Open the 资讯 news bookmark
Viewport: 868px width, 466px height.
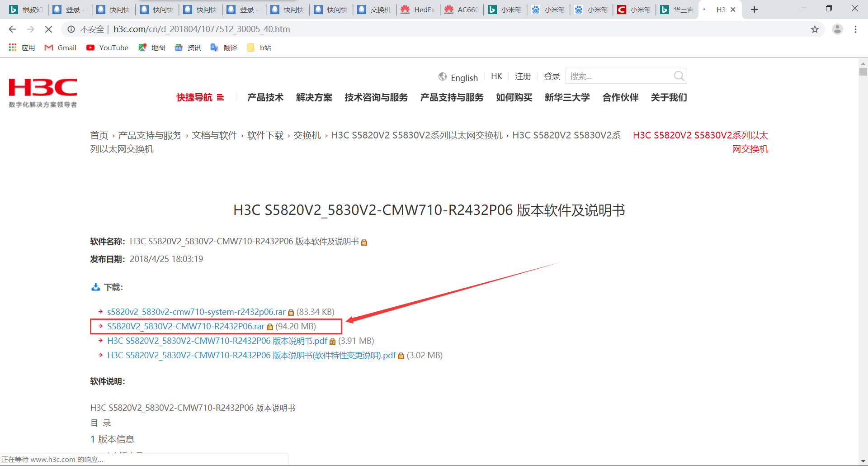tap(188, 48)
